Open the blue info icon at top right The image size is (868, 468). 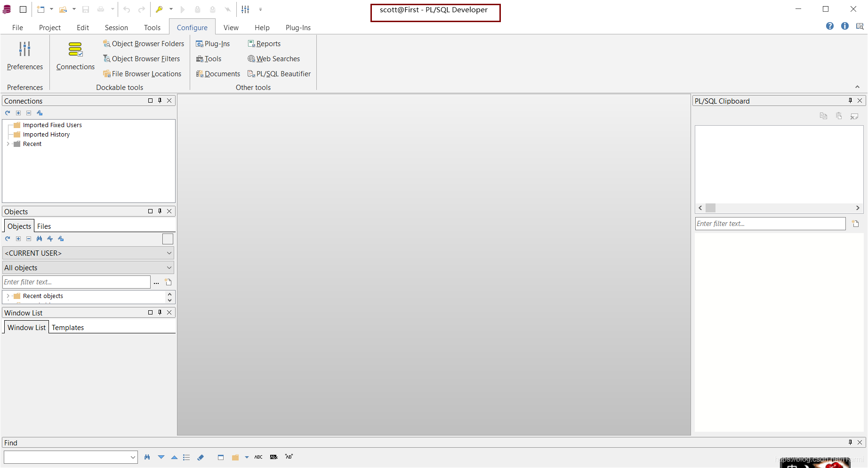845,26
